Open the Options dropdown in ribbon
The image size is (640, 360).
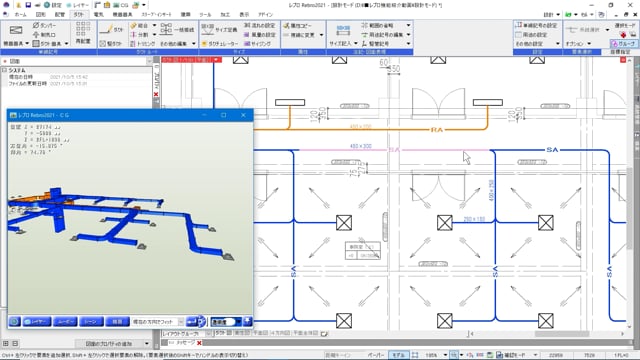[x=578, y=44]
